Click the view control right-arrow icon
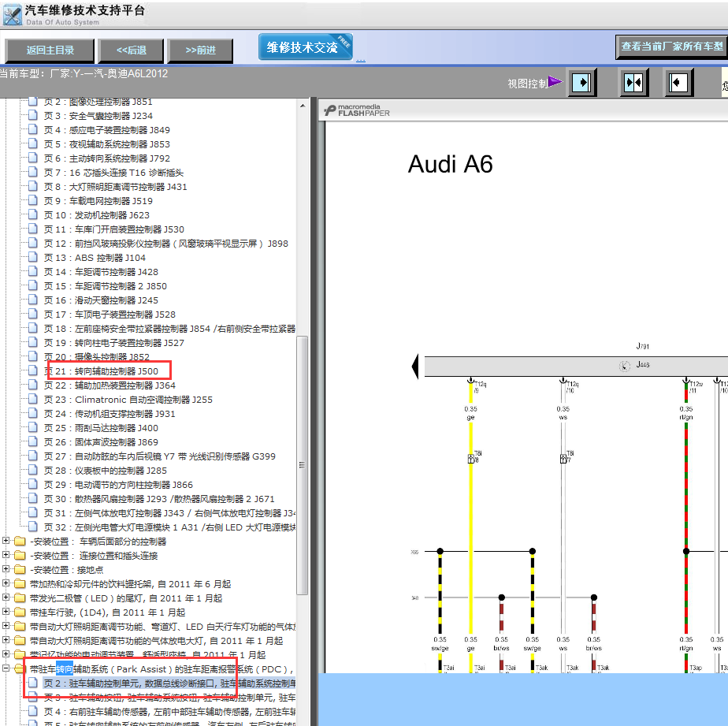 click(581, 83)
